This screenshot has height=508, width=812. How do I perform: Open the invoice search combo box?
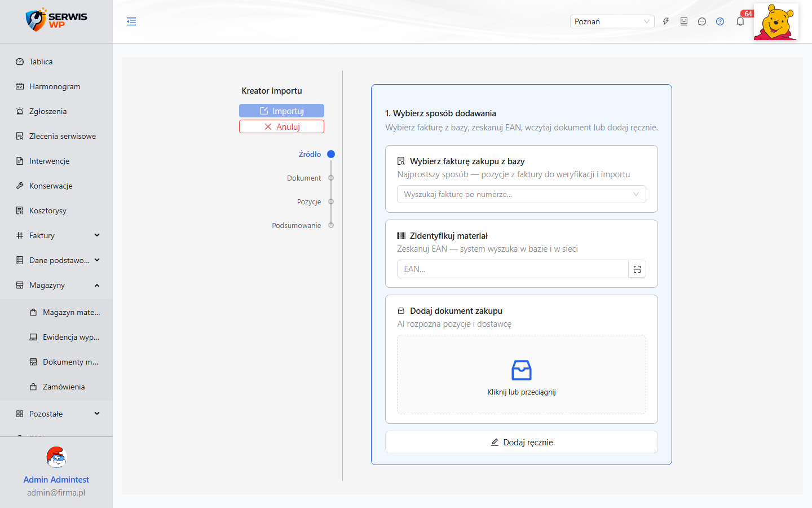pos(522,194)
